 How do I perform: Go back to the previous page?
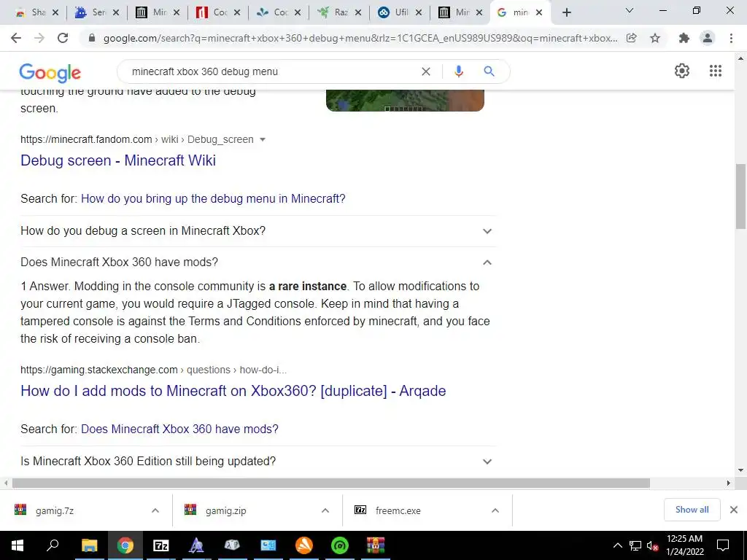(16, 38)
